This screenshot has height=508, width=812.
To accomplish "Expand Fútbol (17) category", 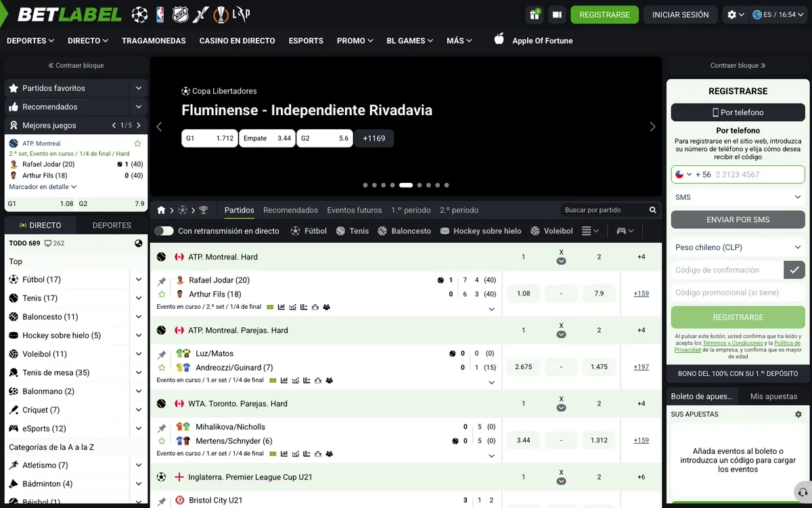I will [138, 279].
